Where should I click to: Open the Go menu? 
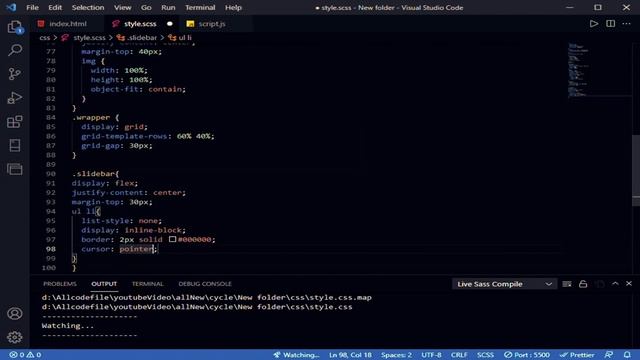point(146,7)
